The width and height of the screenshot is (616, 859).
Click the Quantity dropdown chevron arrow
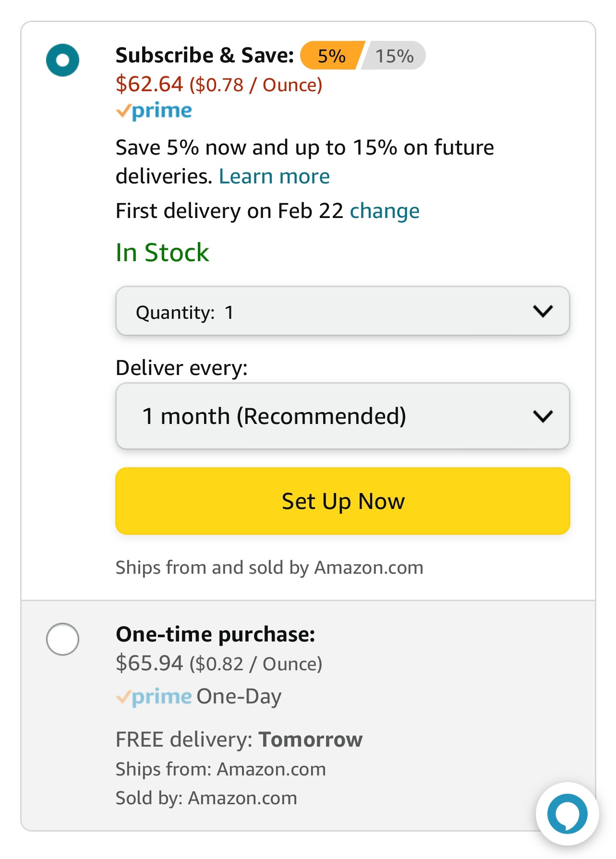click(543, 311)
